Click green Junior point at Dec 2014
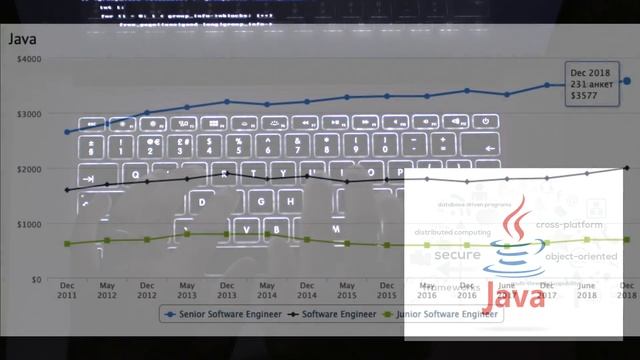This screenshot has width=640, height=360. [x=307, y=240]
